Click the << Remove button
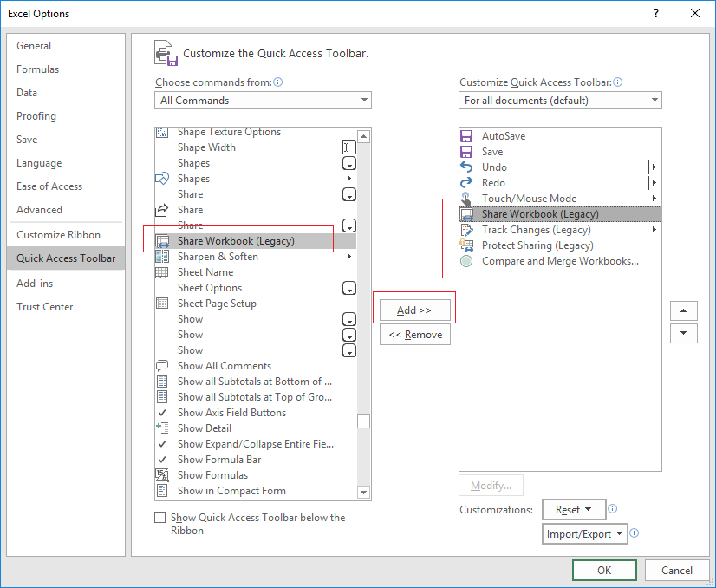 coord(415,335)
